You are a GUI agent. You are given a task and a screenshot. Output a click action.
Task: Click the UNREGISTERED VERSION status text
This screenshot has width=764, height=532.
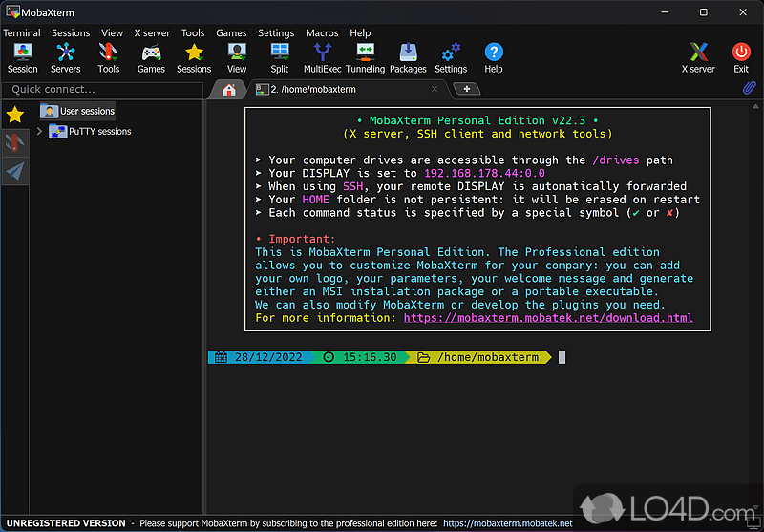pos(66,523)
